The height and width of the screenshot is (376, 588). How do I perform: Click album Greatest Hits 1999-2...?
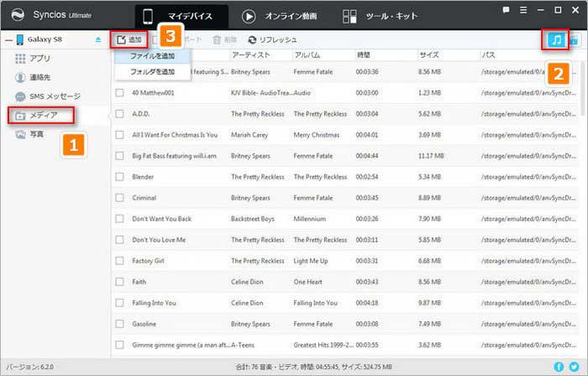tap(323, 345)
